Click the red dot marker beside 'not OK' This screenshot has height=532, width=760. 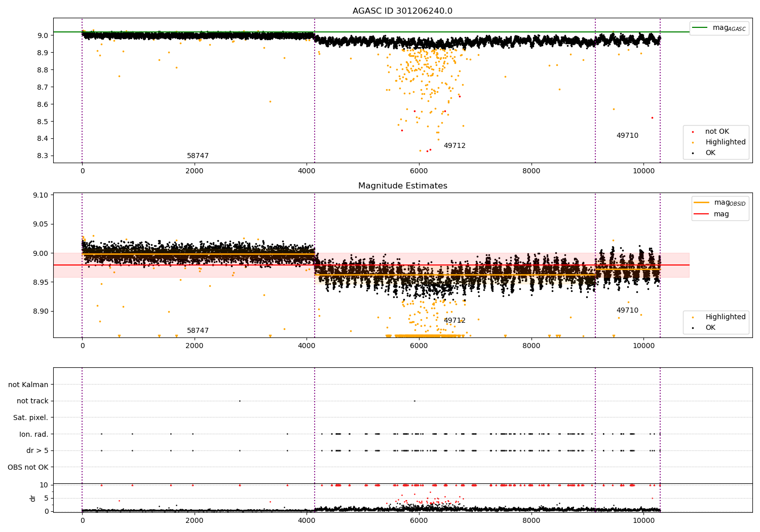click(693, 132)
